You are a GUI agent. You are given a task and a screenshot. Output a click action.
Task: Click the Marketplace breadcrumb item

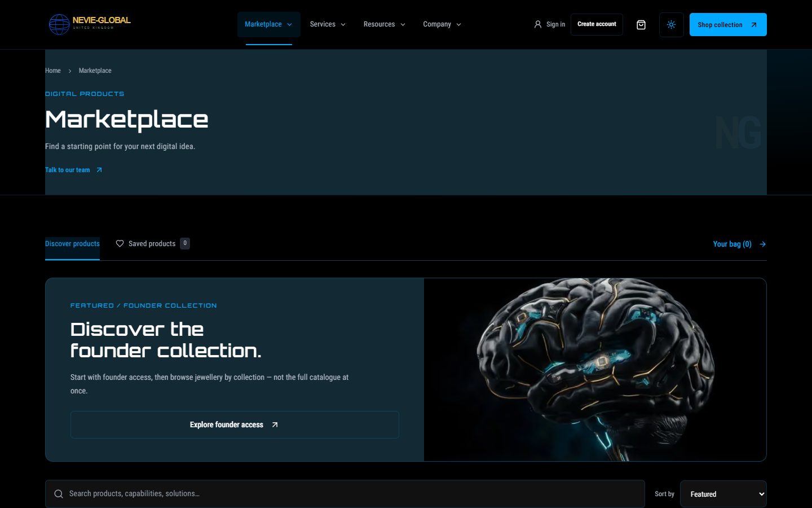click(x=95, y=71)
